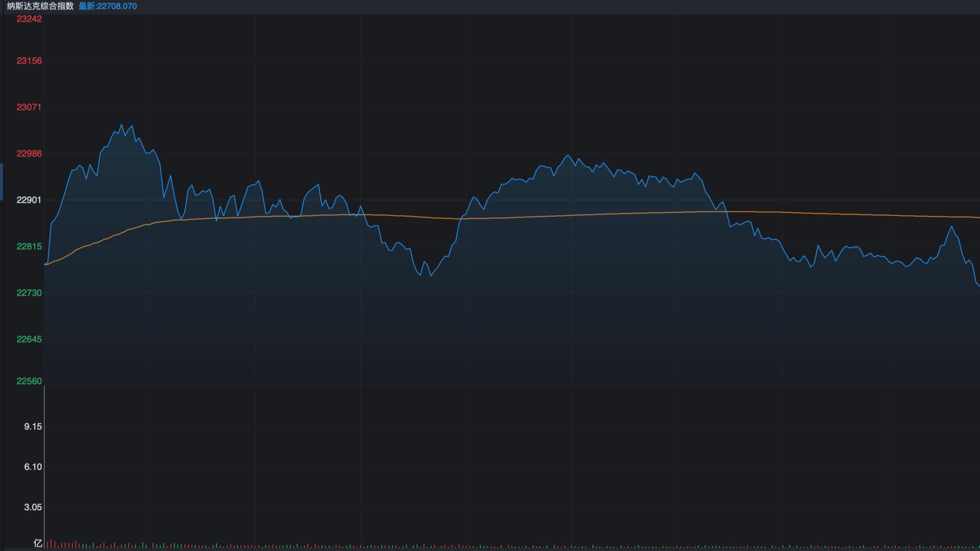
Task: Select the 22560 bottom price axis label
Action: pos(29,381)
